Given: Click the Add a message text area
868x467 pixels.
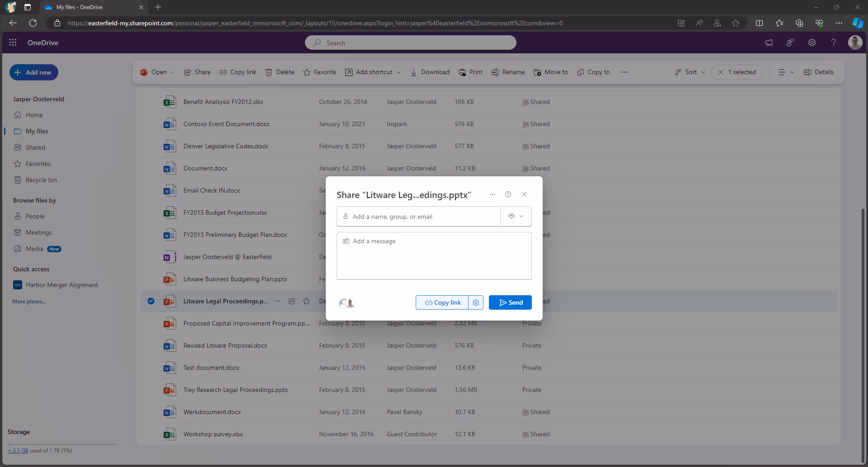Looking at the screenshot, I should pyautogui.click(x=434, y=256).
